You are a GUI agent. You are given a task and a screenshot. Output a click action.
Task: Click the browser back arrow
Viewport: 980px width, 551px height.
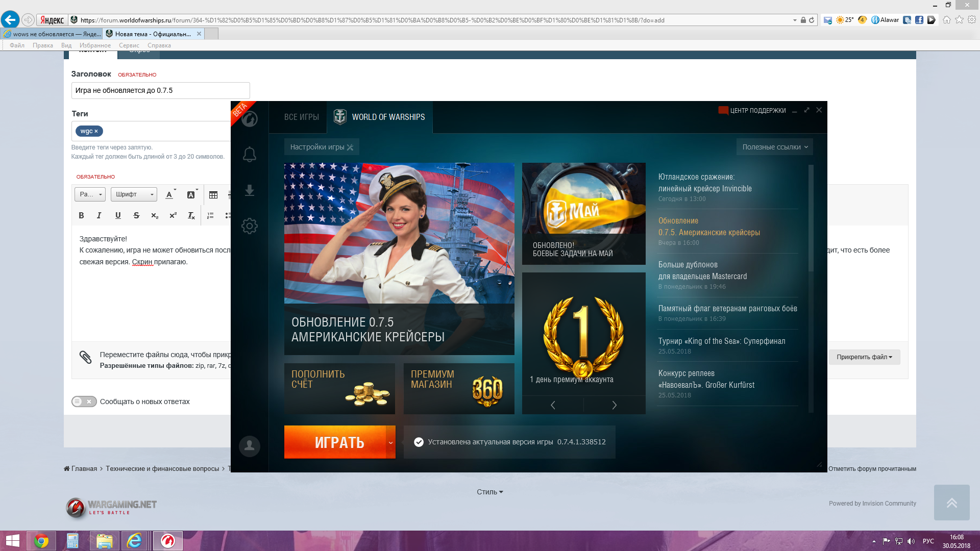click(x=10, y=20)
